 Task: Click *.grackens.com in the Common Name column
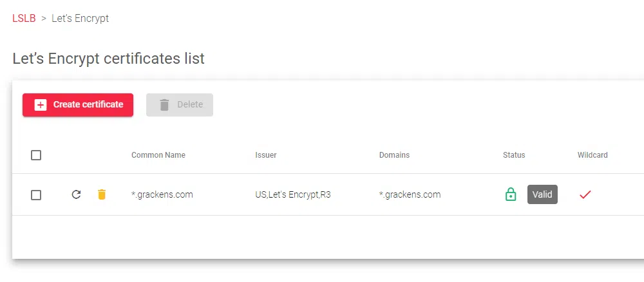162,194
